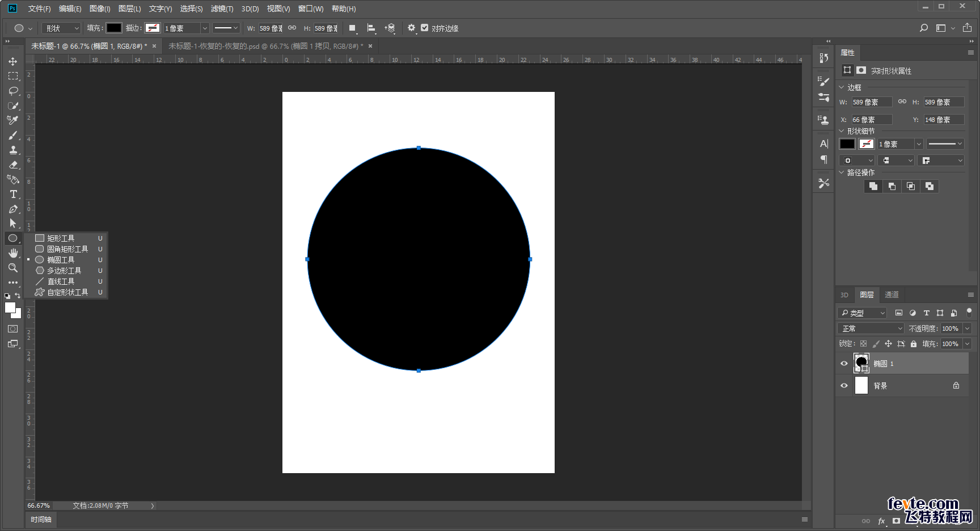Open layer filter 类型 dropdown

pyautogui.click(x=861, y=313)
